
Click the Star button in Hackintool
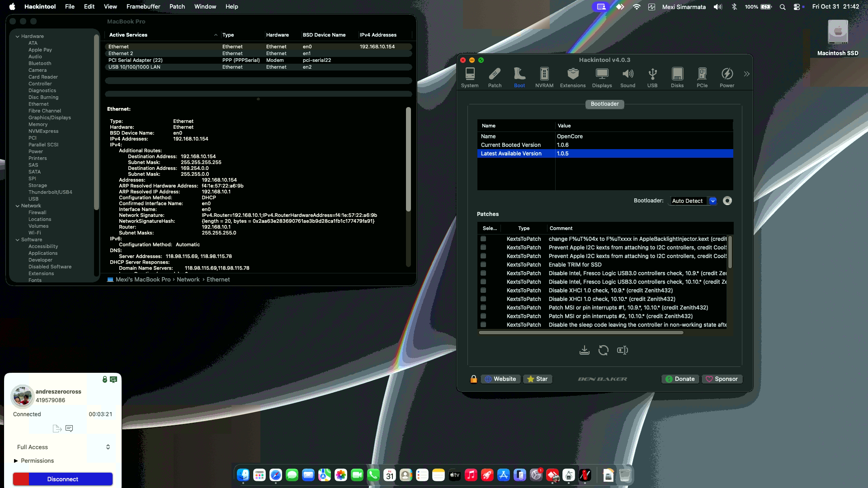pyautogui.click(x=538, y=379)
